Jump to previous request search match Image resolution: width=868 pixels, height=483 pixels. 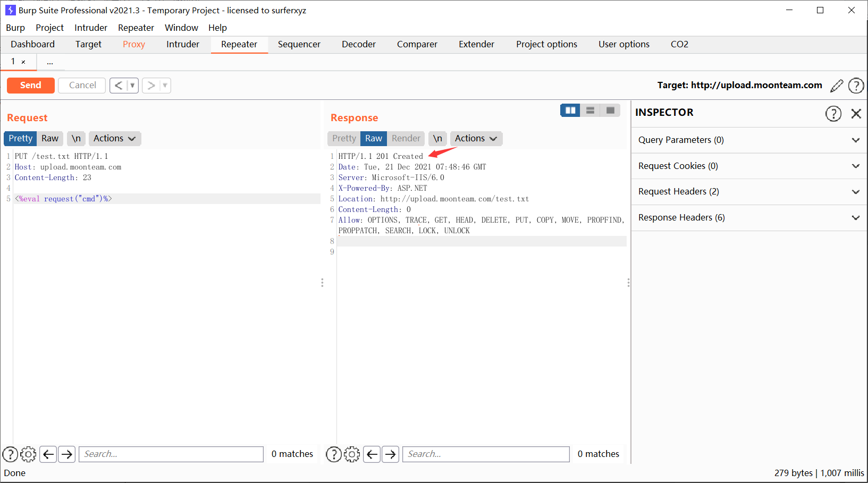[x=48, y=454]
